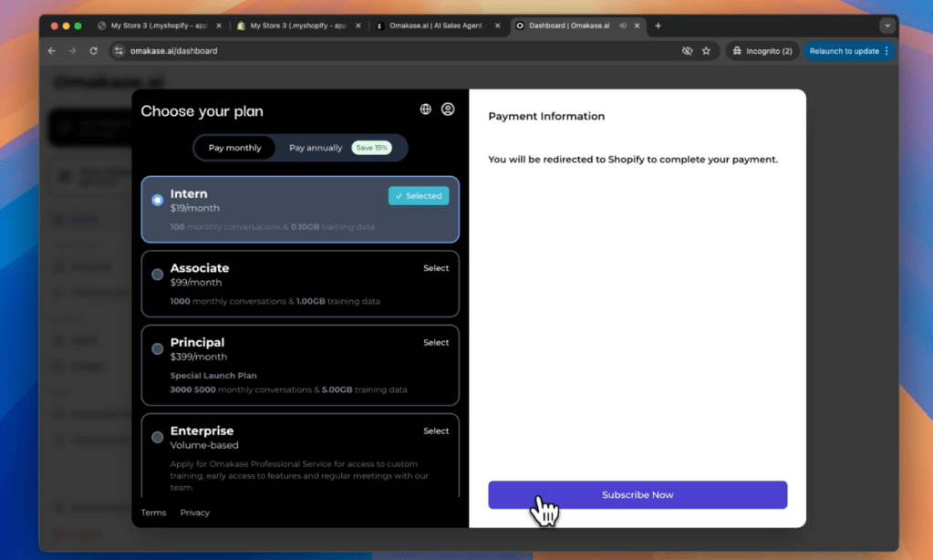
Task: Open the Terms link
Action: pyautogui.click(x=153, y=513)
